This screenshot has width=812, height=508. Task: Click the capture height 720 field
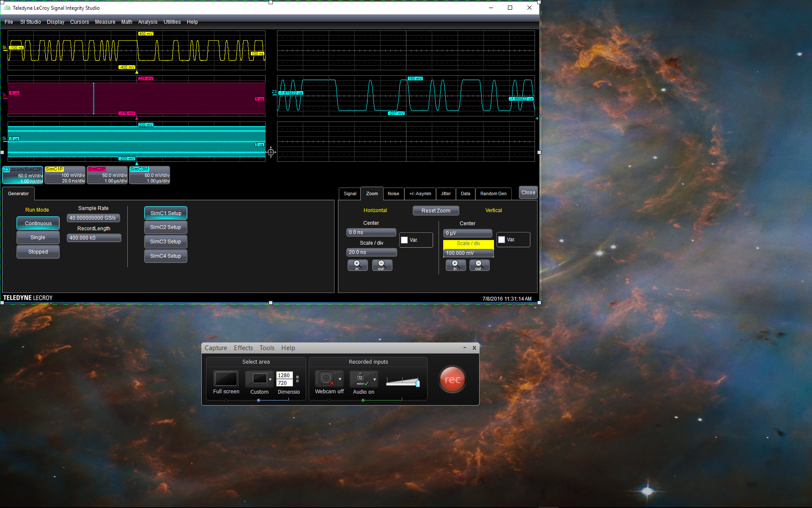pyautogui.click(x=284, y=383)
